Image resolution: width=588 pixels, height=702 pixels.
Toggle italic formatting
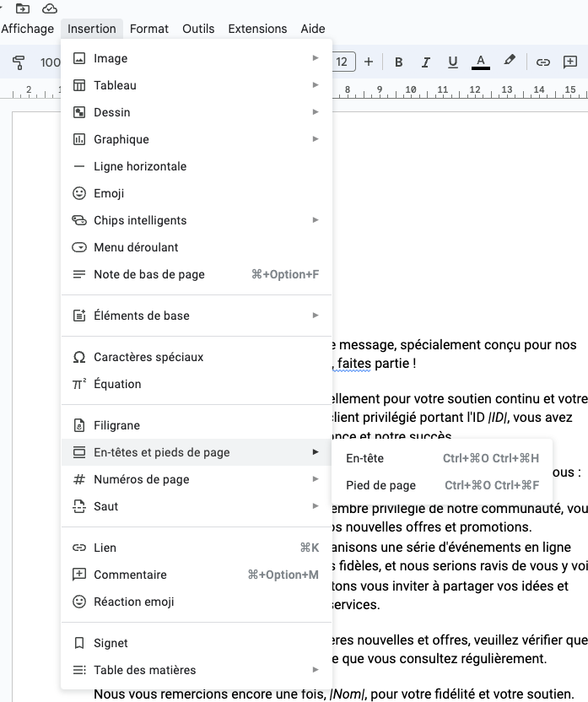(425, 62)
